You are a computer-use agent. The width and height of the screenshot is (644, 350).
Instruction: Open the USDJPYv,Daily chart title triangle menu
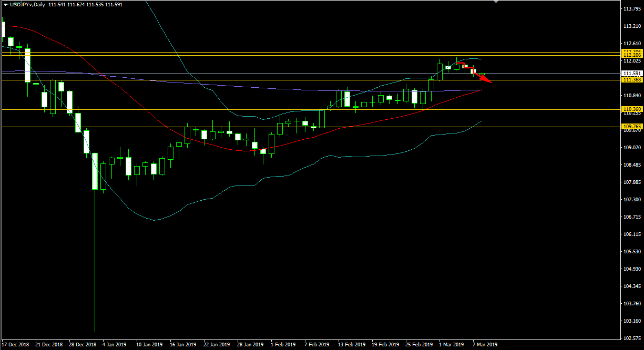(x=5, y=4)
